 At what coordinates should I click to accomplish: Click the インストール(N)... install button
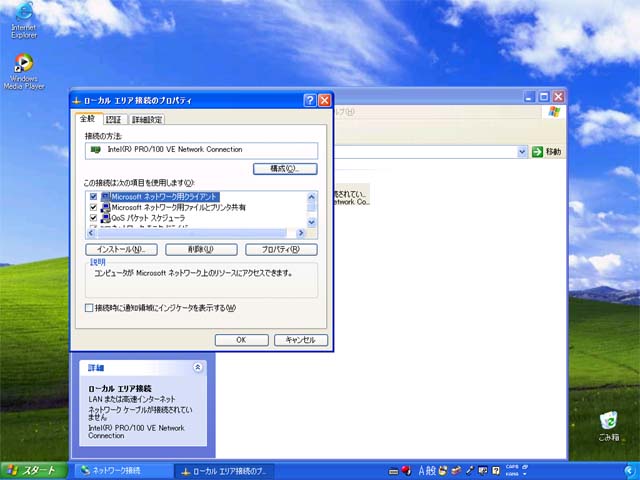(121, 249)
